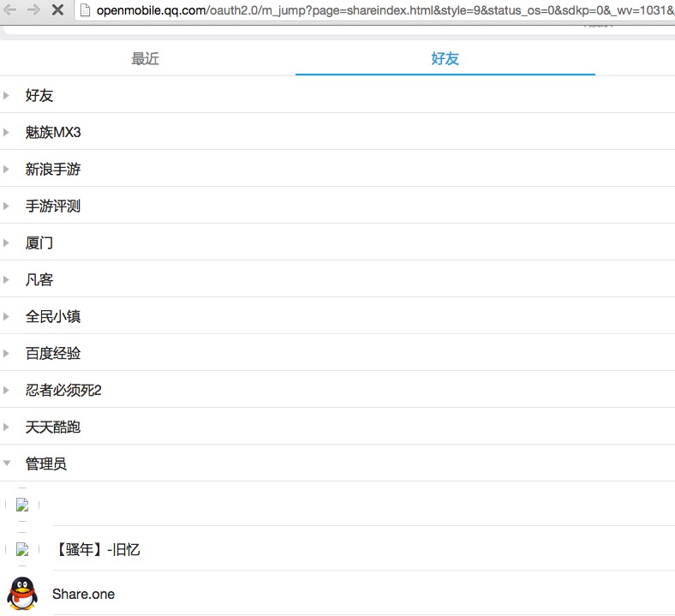Expand the 厦门 group arrow
Viewport: 675px width, 616px height.
pyautogui.click(x=6, y=242)
